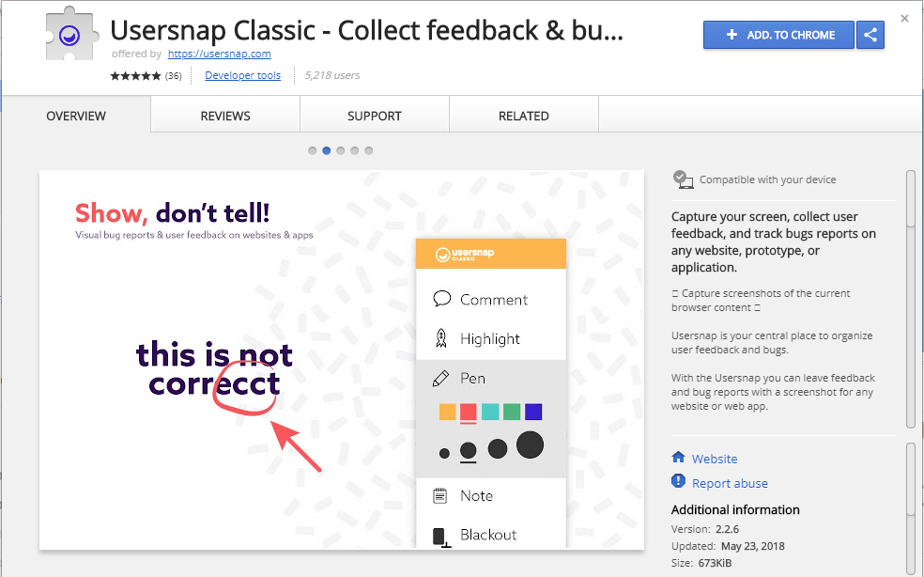Switch to the Reviews tab

(225, 116)
